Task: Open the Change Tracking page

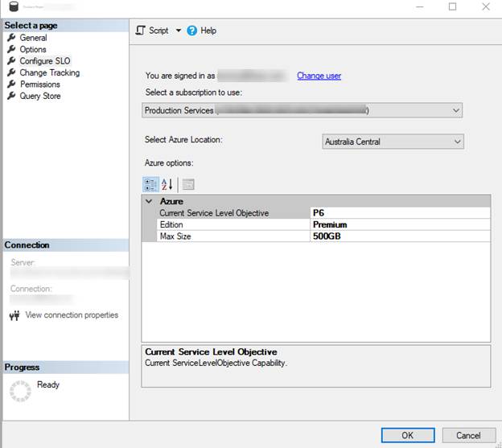Action: [x=49, y=72]
